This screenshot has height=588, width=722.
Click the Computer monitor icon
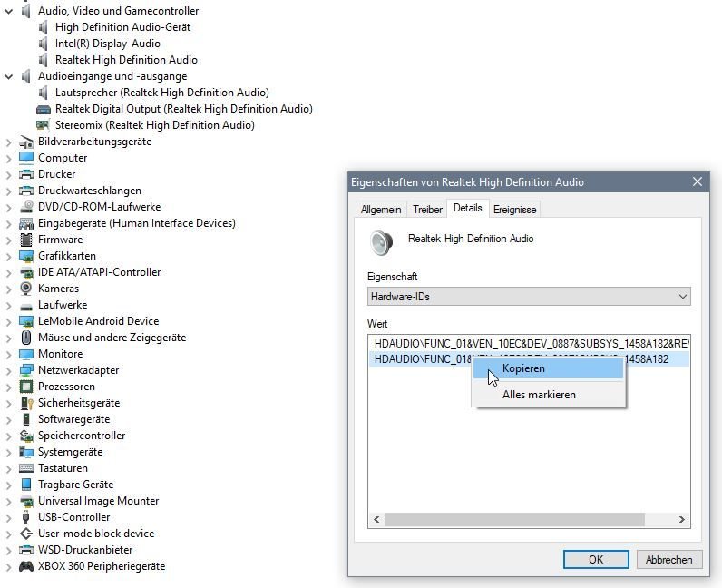[26, 158]
